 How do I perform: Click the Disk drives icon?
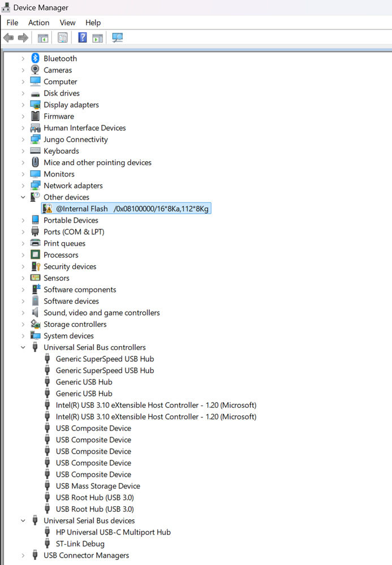pos(35,94)
